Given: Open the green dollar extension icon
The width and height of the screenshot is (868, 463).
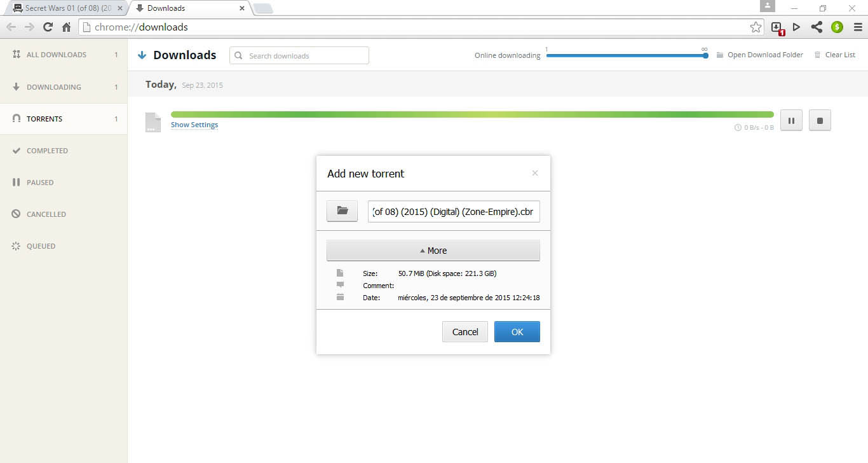Looking at the screenshot, I should 837,27.
